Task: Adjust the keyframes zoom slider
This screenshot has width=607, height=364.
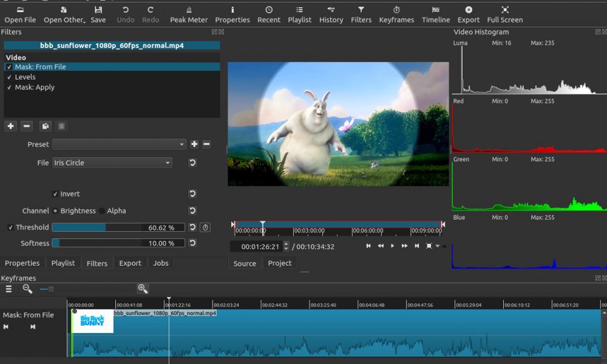Action: click(86, 289)
